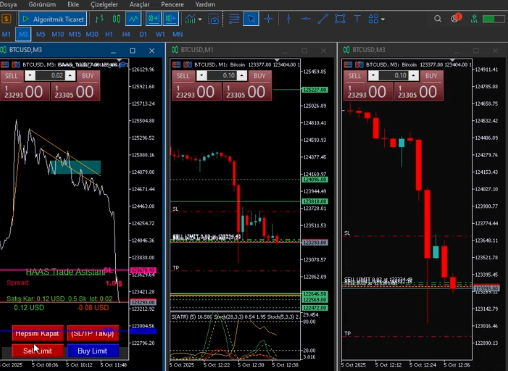This screenshot has height=371, width=508.
Task: Open notifications with red badge
Action: 456,18
